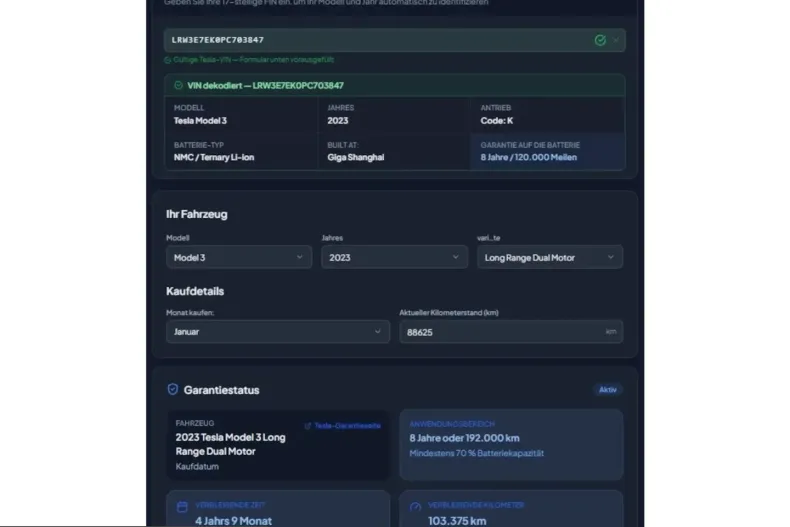Click the '103.375 km' remaining kilometers value

point(457,520)
